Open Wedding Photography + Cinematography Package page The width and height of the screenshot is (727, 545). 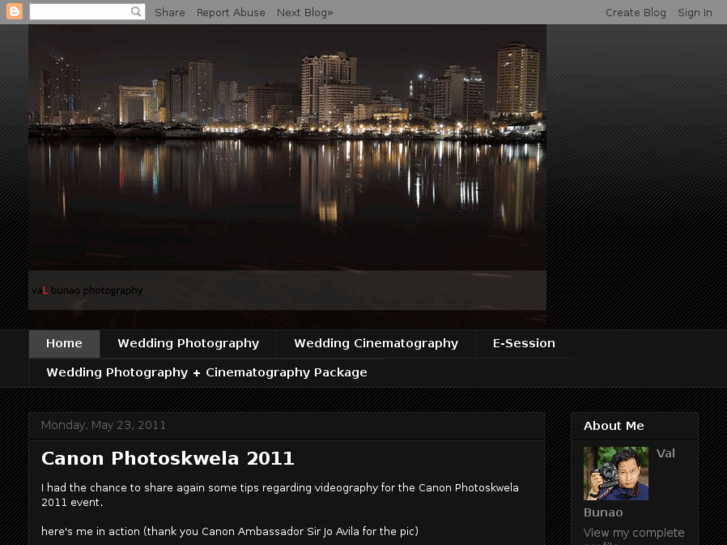click(207, 372)
